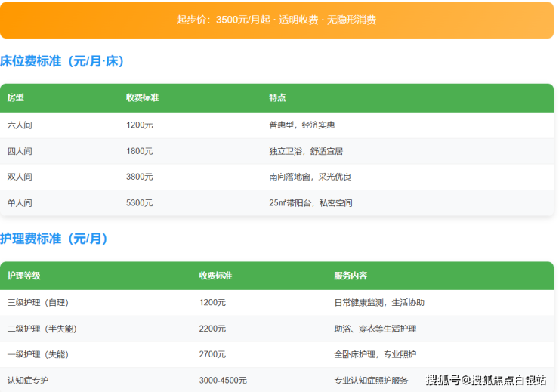The height and width of the screenshot is (392, 559).
Task: Click the 3000-4500元 dementia care price
Action: pyautogui.click(x=223, y=380)
